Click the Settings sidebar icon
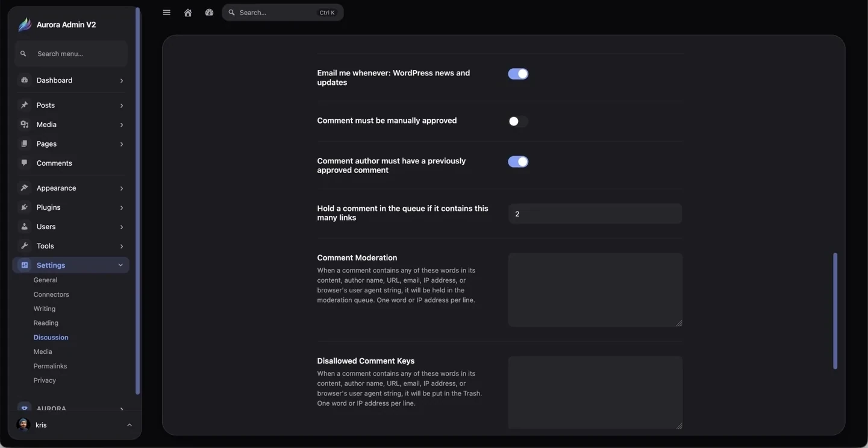 [25, 265]
